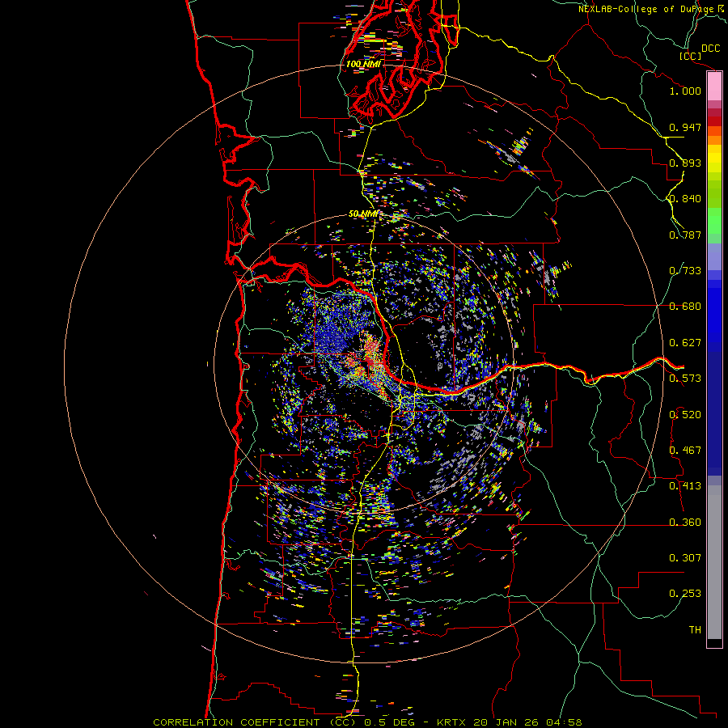Click the 0.360 scale value

(685, 523)
